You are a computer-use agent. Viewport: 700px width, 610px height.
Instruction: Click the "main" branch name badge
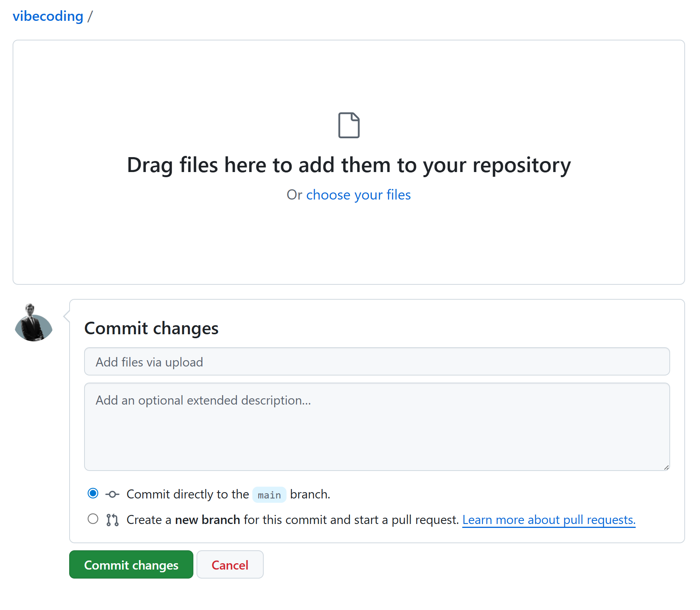[269, 495]
